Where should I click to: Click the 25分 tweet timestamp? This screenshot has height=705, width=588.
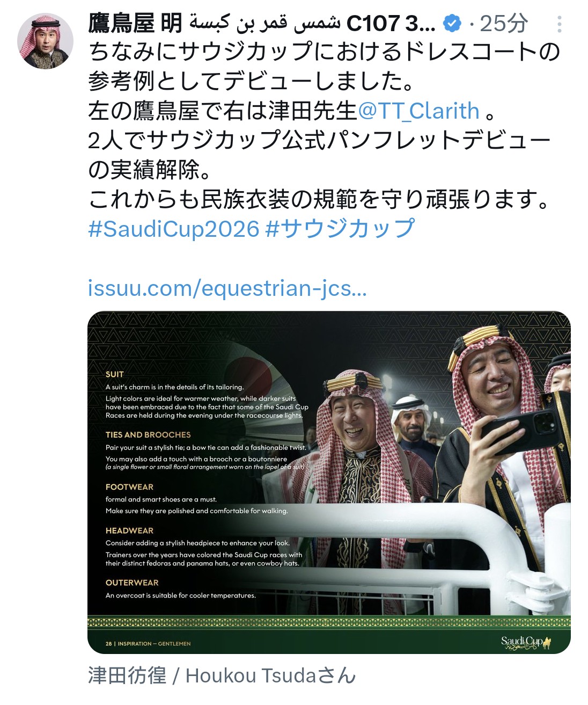(503, 24)
